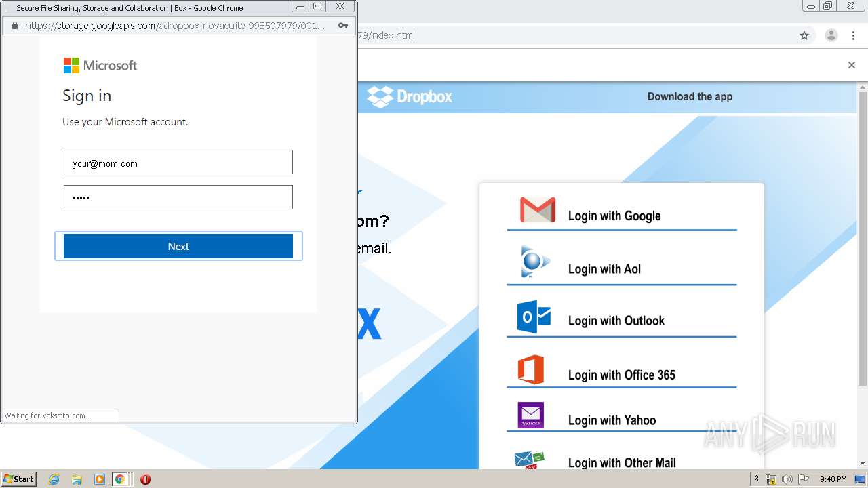Open Chrome three-dot menu
The image size is (868, 488).
[x=854, y=35]
